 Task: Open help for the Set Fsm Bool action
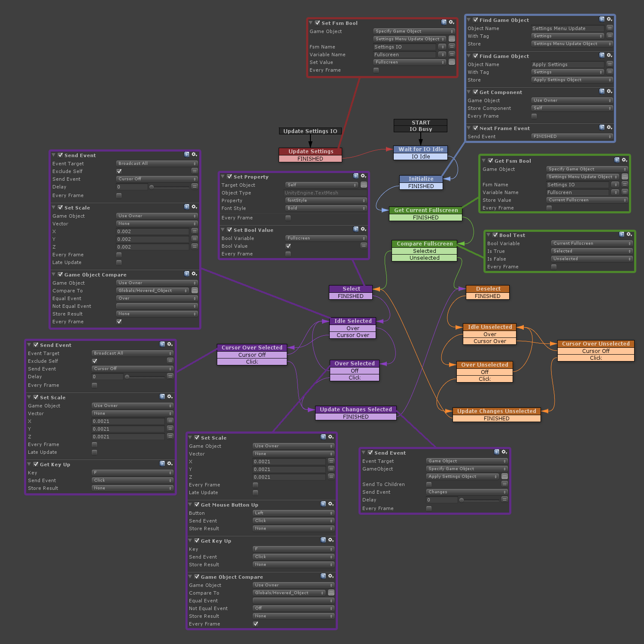[x=444, y=22]
